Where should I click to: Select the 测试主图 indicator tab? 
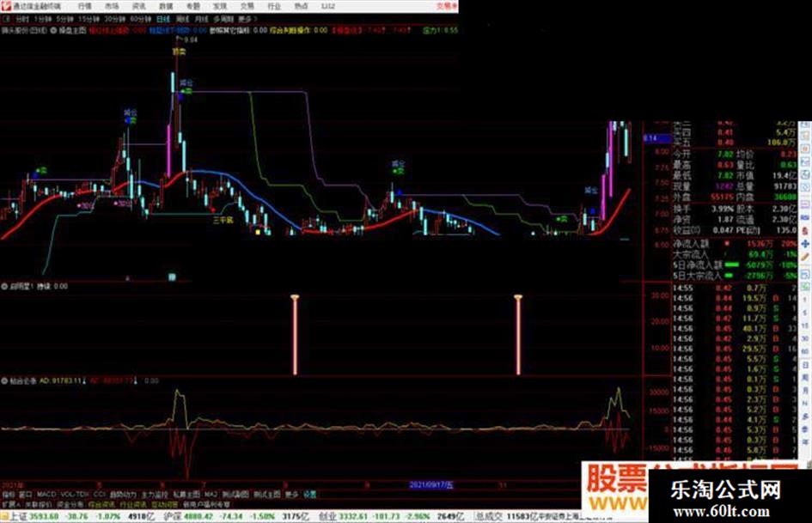tap(268, 495)
